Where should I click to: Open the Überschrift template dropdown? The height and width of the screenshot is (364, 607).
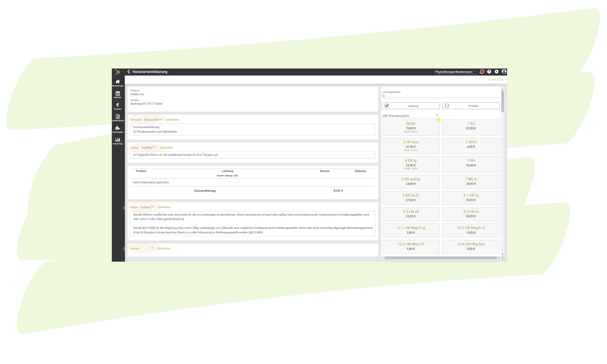coord(153,120)
